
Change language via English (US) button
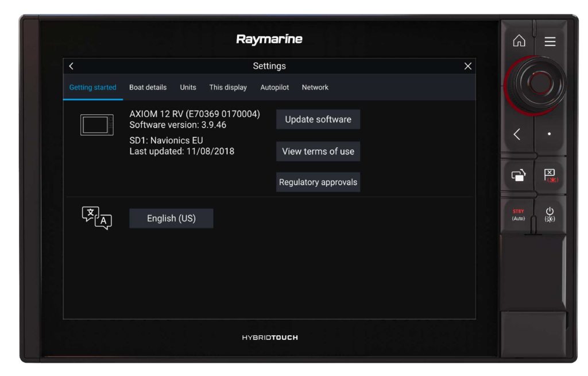(x=171, y=218)
